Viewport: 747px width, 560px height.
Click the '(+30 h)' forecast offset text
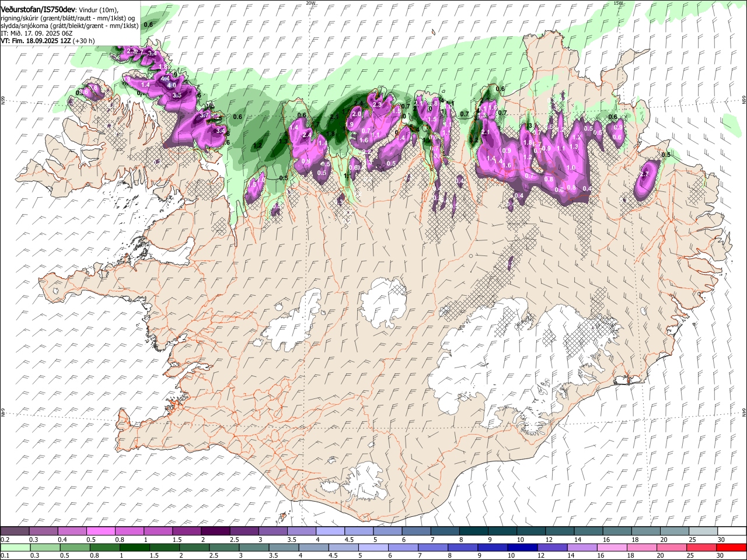coord(84,41)
